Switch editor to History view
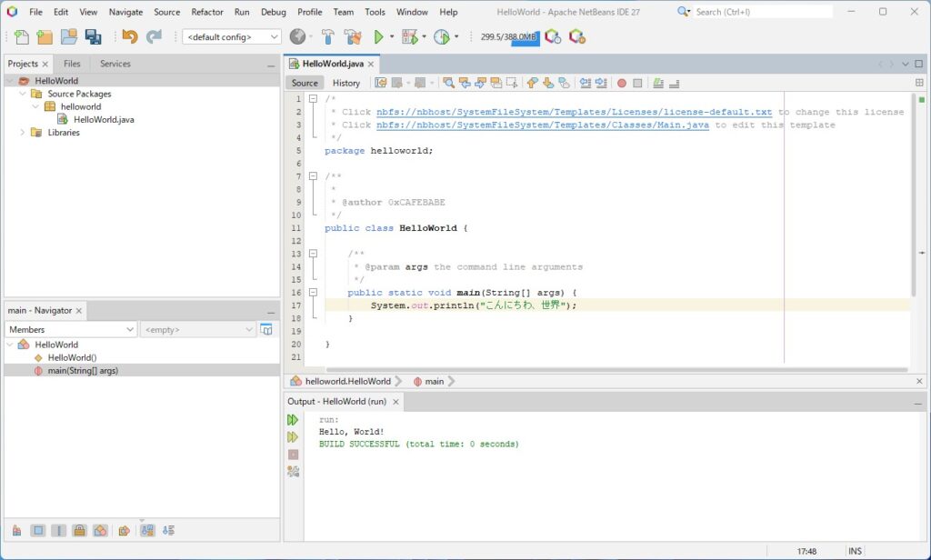Image resolution: width=931 pixels, height=560 pixels. coord(345,83)
